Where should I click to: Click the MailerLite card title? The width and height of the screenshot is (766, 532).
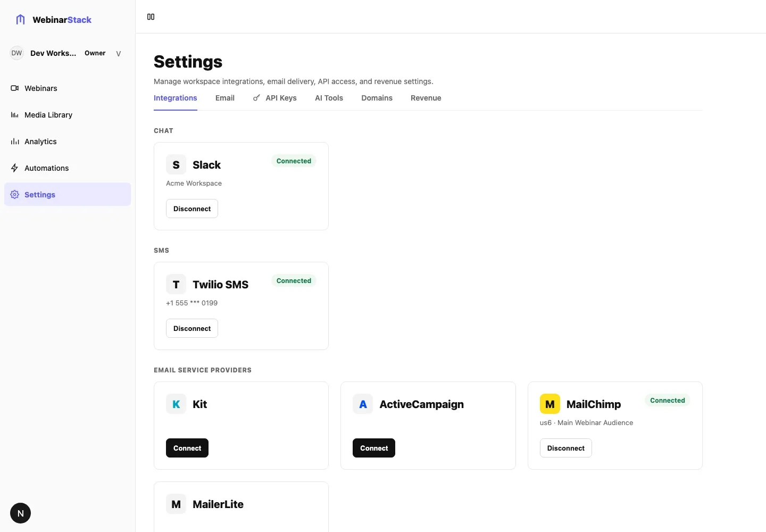point(218,504)
